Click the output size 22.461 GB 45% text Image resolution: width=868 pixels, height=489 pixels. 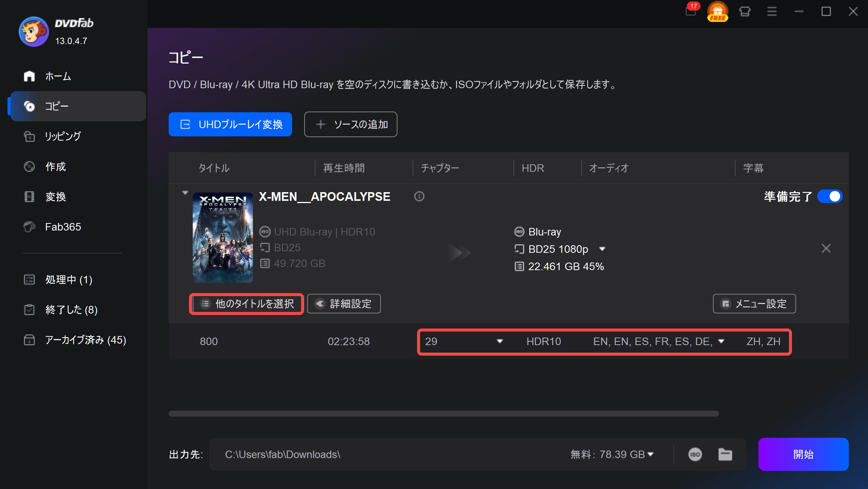click(x=566, y=266)
